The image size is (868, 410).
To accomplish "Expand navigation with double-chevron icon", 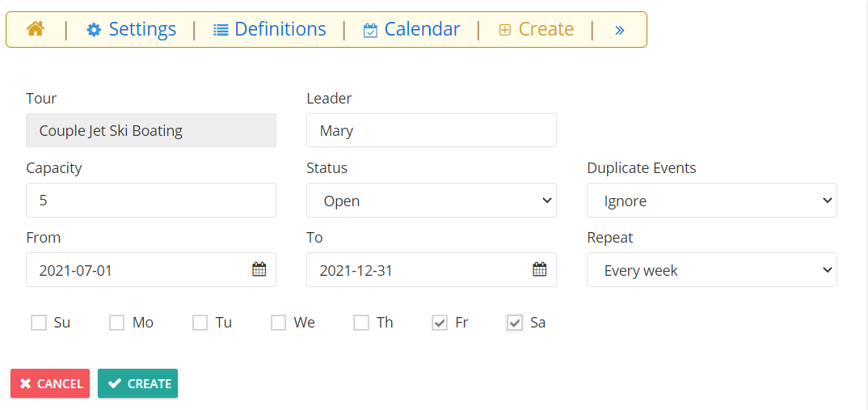I will point(619,30).
